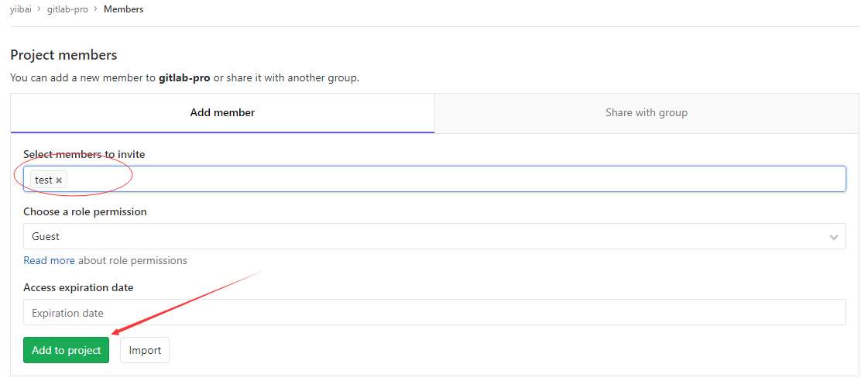Click the Choose a role permission label
868x381 pixels.
tap(85, 211)
